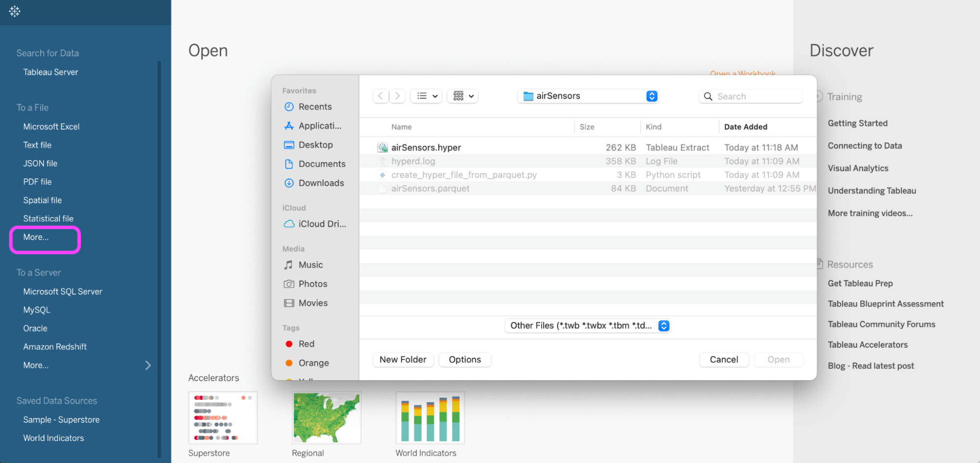Open Tableau Community Forums link
Screen dimensions: 980x463
tap(881, 324)
